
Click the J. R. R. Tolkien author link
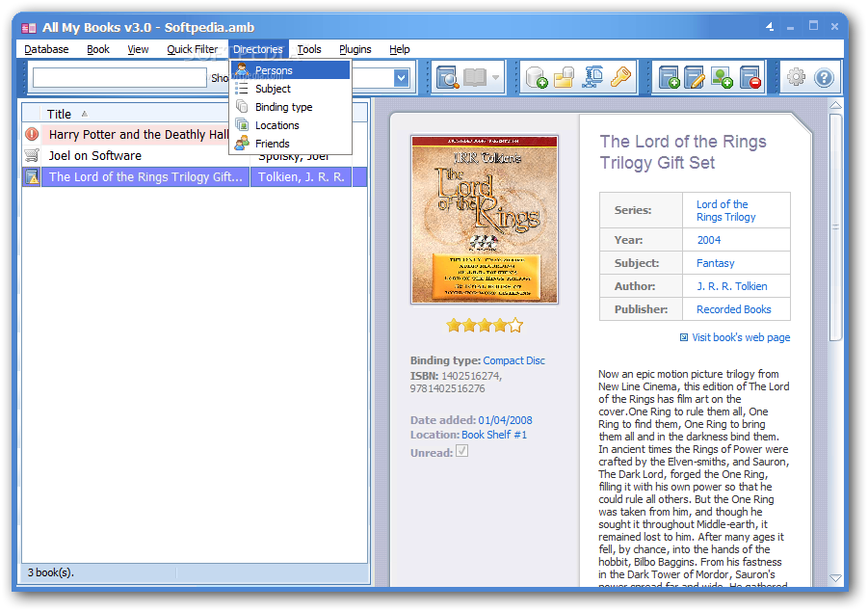732,286
